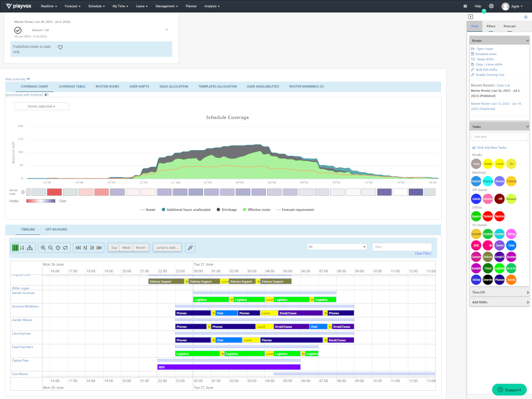Screen dimensions: 532x399
Task: Toggle Synchronise with timeline switch
Action: pos(46,95)
